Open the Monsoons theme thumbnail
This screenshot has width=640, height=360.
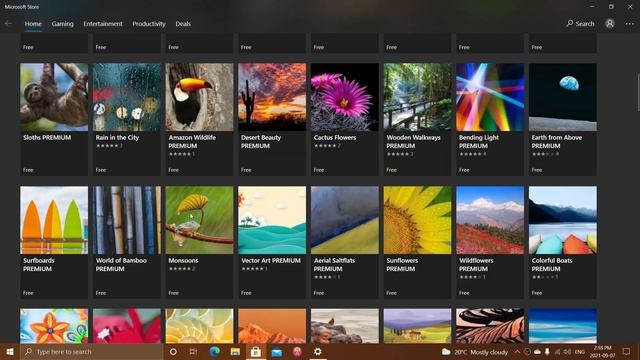coord(200,220)
